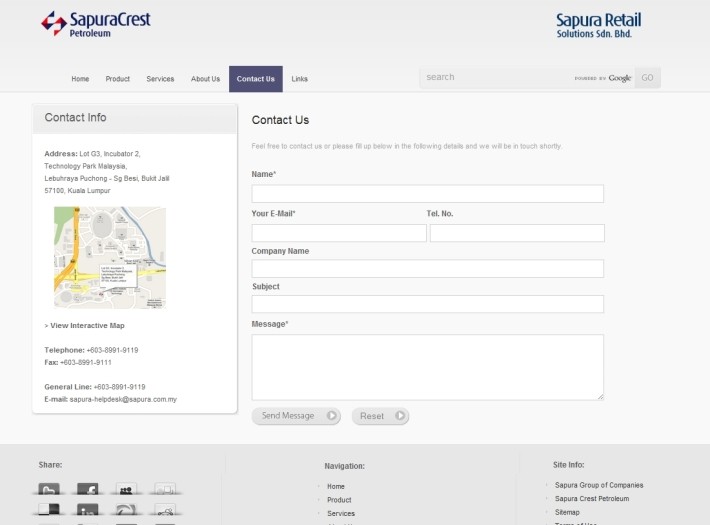The width and height of the screenshot is (710, 525).
Task: Share via the MySpace people icon
Action: click(x=126, y=490)
